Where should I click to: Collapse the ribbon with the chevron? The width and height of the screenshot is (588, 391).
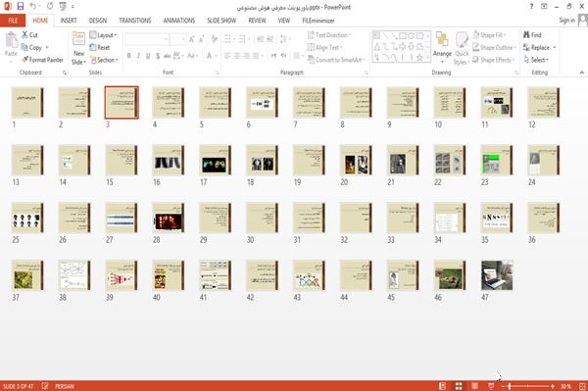[x=581, y=73]
